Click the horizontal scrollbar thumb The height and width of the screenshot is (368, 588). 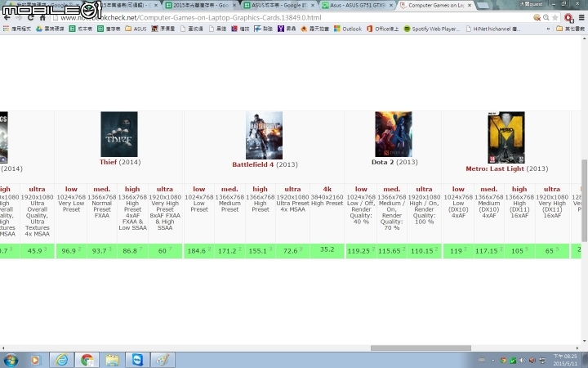421,348
